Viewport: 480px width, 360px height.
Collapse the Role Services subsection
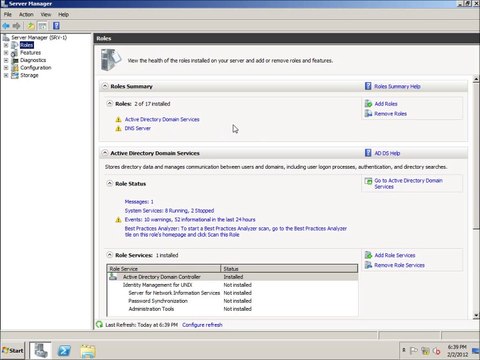click(110, 255)
